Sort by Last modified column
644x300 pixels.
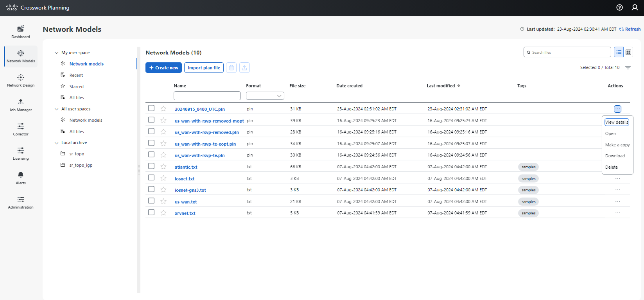coord(443,86)
